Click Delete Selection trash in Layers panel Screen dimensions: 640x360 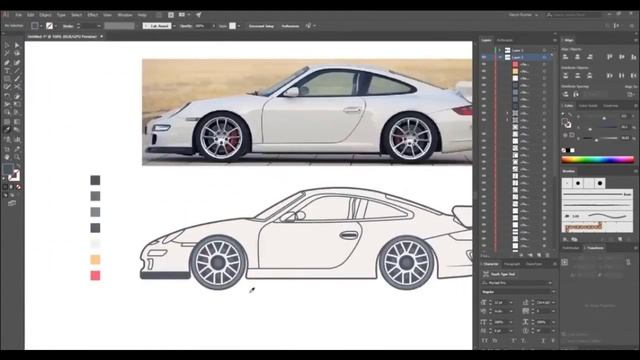(x=548, y=255)
